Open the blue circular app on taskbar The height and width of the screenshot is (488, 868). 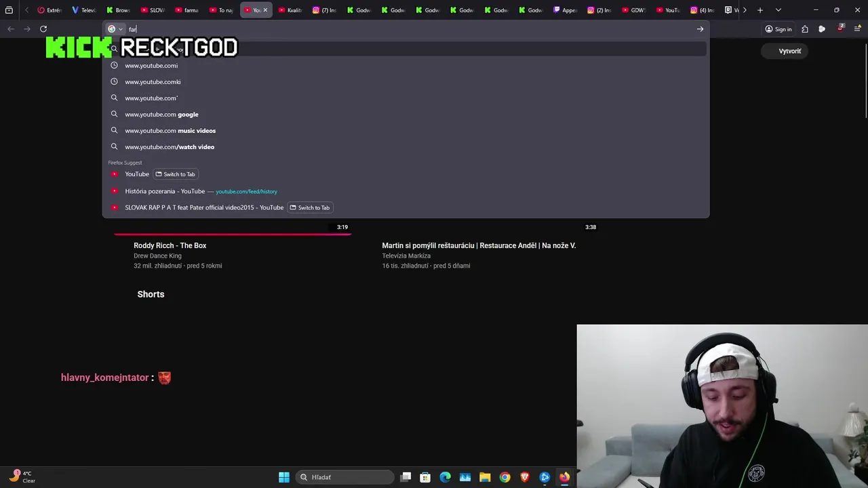[x=545, y=477]
